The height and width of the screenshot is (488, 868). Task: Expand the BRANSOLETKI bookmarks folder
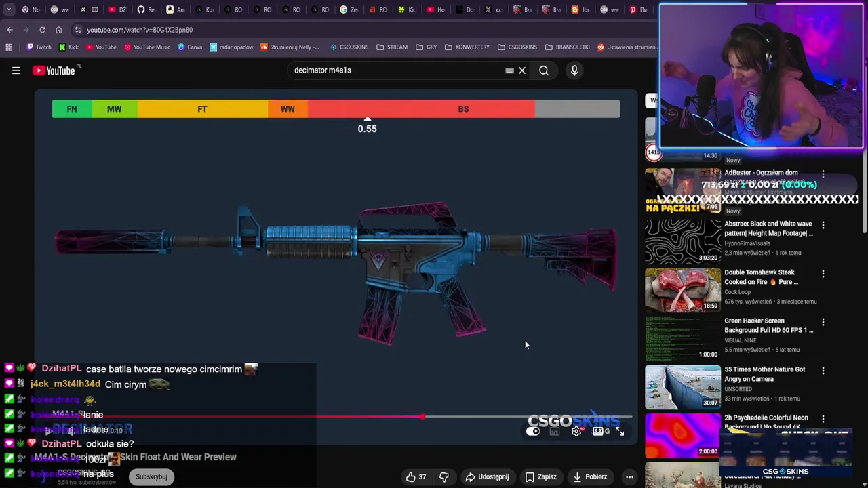[x=567, y=47]
